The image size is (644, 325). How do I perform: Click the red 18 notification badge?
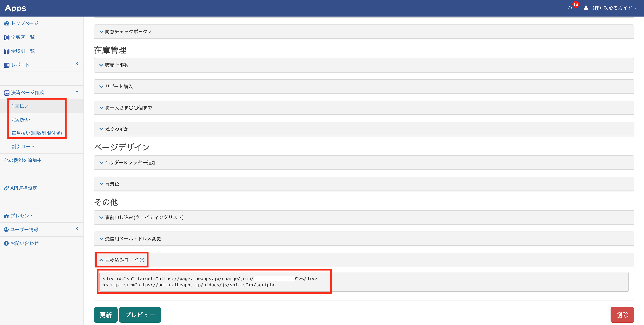coord(576,5)
